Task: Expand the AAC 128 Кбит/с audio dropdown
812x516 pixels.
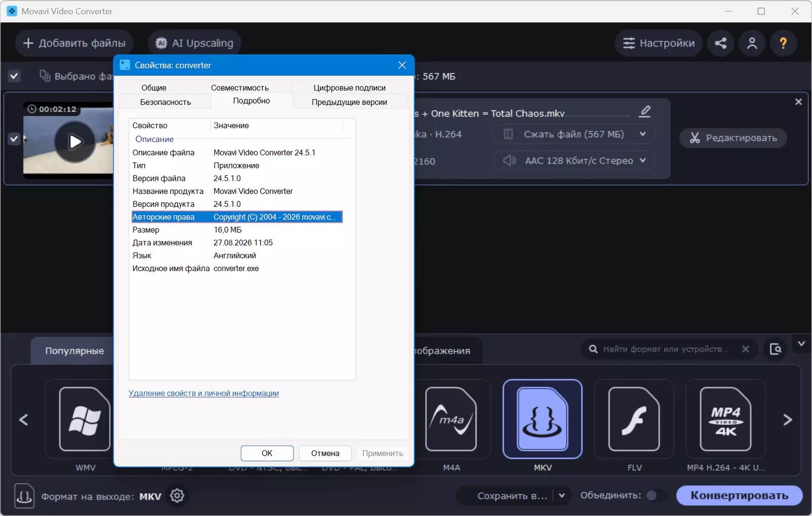Action: 642,160
